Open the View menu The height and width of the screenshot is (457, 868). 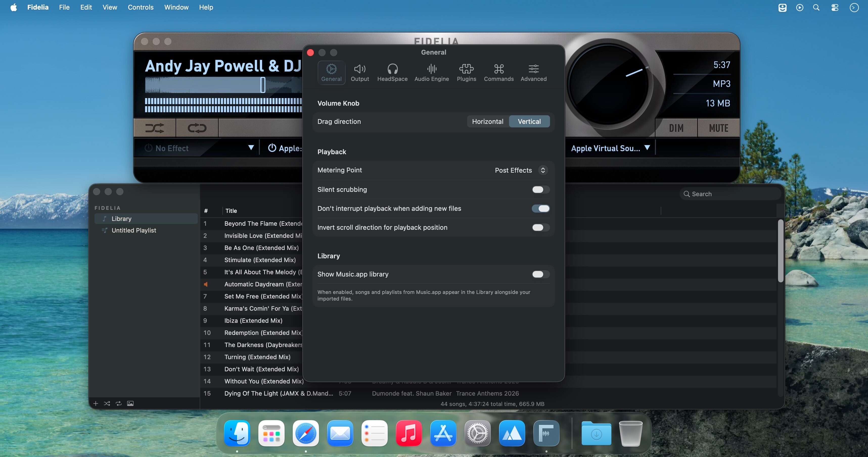coord(109,7)
